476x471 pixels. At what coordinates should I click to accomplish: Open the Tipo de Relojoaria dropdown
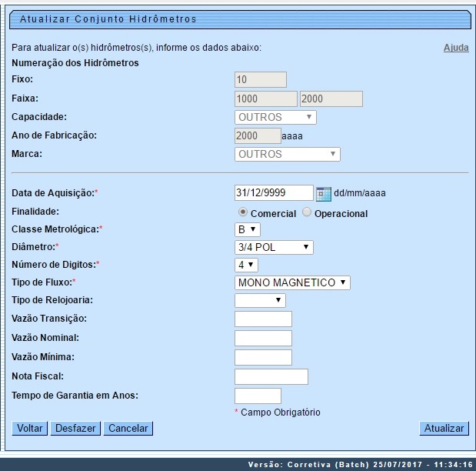tap(260, 300)
